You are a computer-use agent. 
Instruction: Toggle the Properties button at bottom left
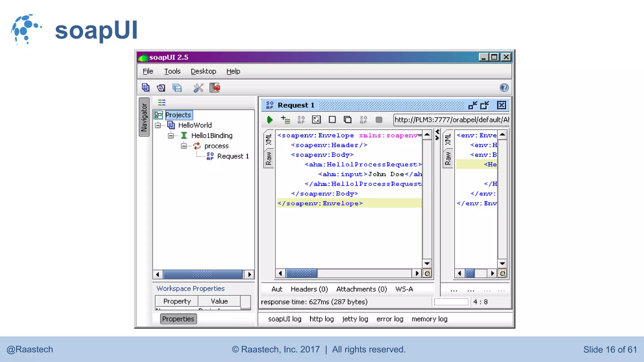(178, 319)
